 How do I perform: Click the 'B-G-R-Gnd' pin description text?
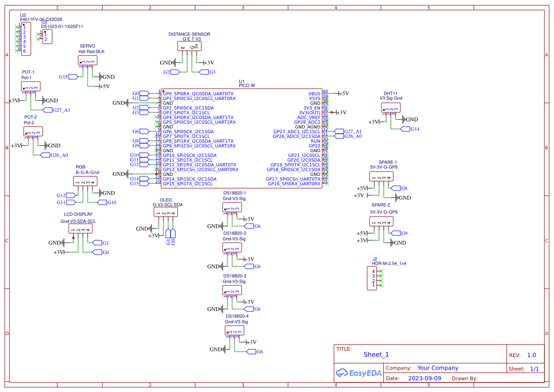tap(87, 173)
